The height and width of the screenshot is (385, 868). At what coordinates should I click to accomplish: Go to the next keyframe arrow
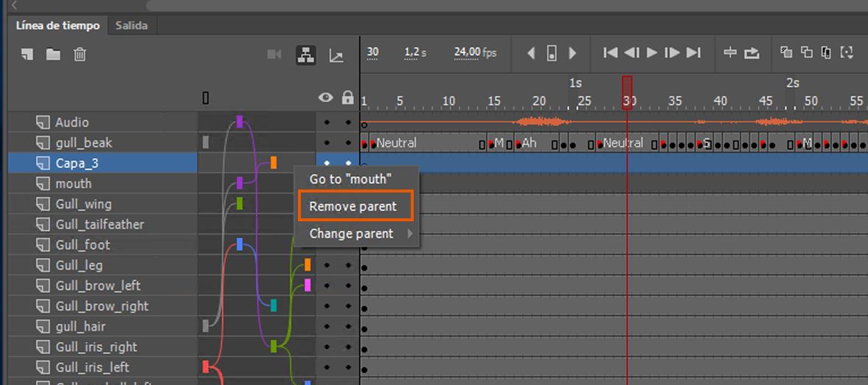click(573, 53)
